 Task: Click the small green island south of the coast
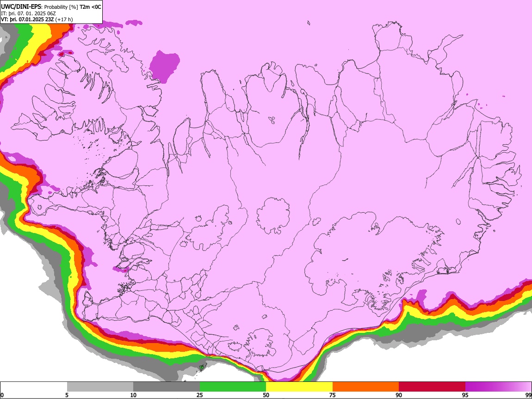202,367
